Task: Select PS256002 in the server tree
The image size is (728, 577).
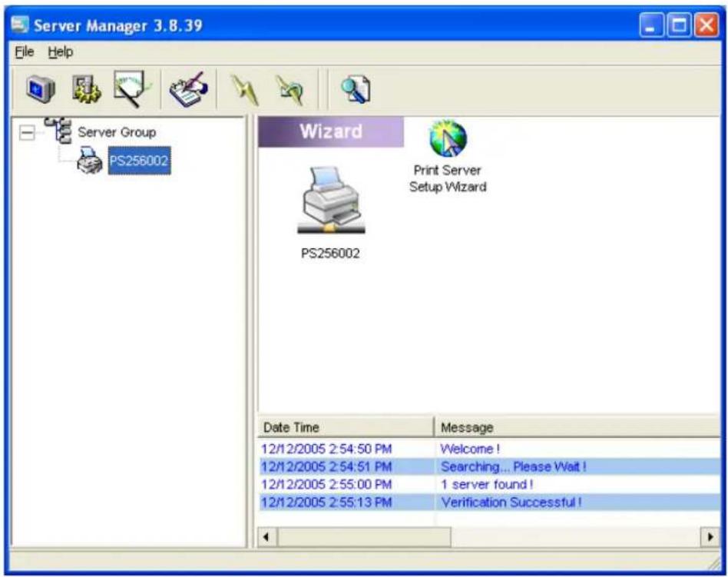Action: [139, 161]
